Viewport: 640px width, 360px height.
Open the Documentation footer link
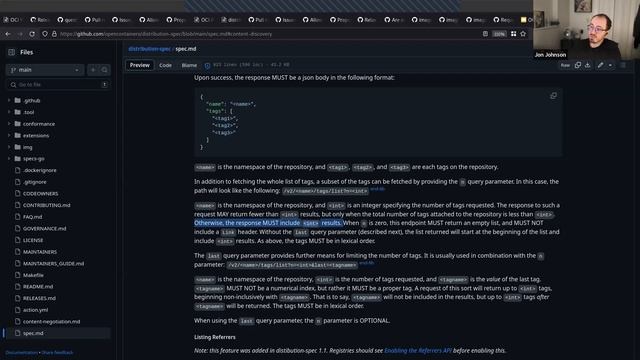[x=22, y=353]
